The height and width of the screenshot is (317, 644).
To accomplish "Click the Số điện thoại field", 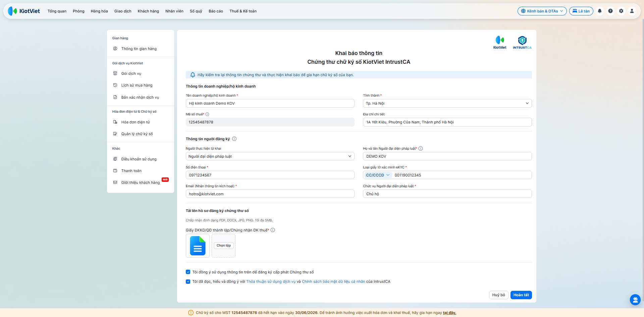I will click(270, 175).
